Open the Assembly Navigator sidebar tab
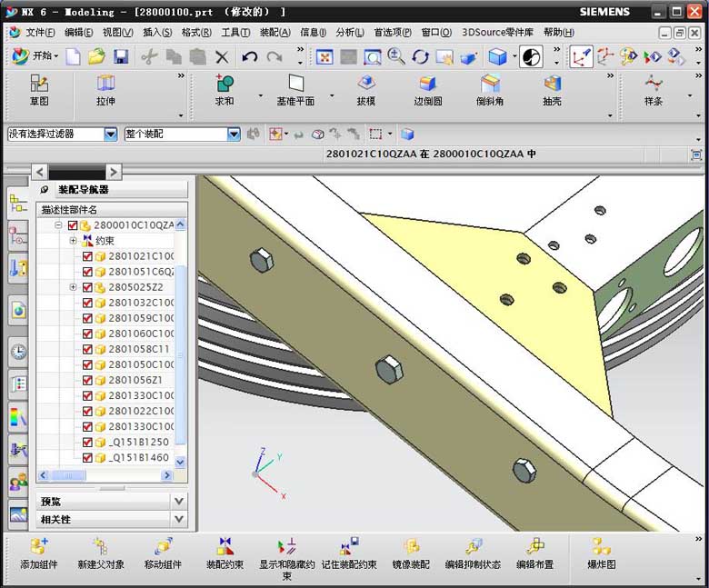This screenshot has width=709, height=588. point(18,204)
